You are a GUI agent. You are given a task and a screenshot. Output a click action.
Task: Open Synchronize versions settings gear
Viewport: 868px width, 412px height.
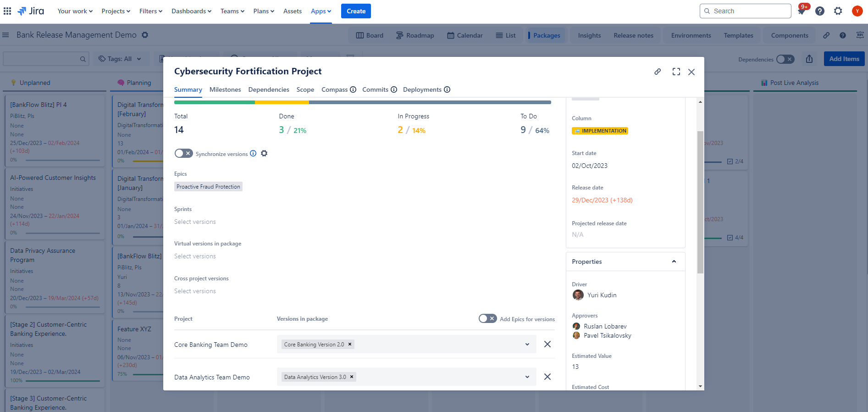pyautogui.click(x=264, y=154)
